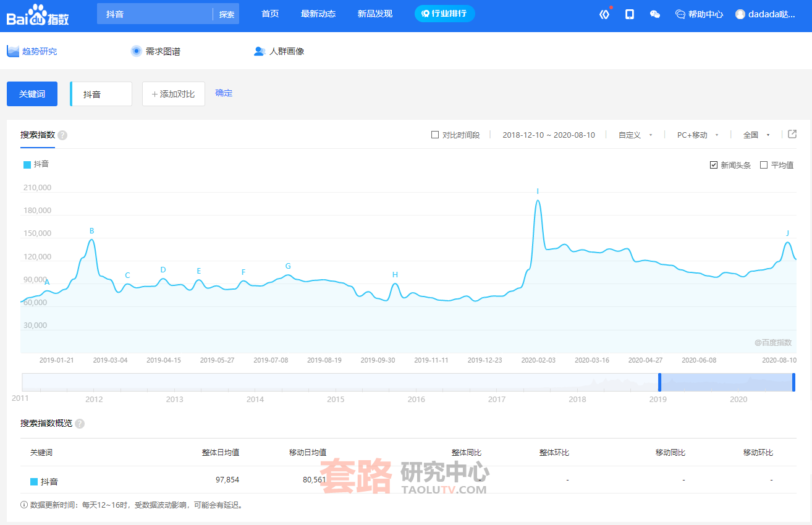Click news marker A on the chart

point(47,283)
